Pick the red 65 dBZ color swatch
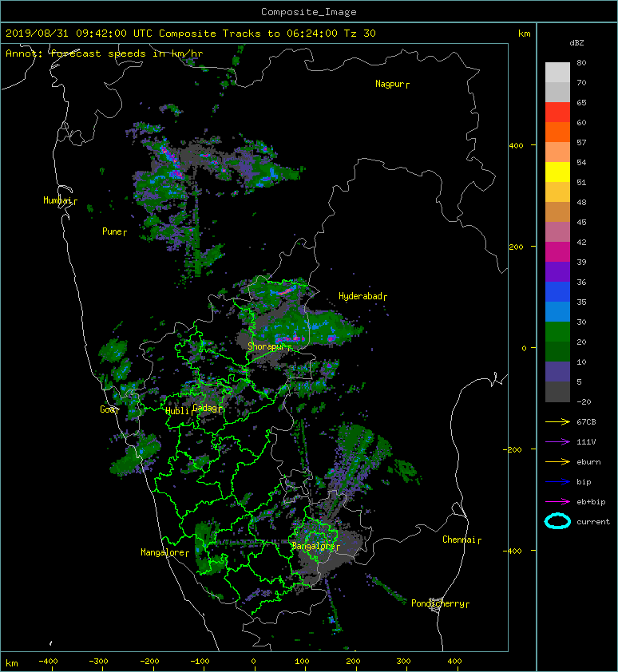The width and height of the screenshot is (618, 672). click(x=557, y=113)
